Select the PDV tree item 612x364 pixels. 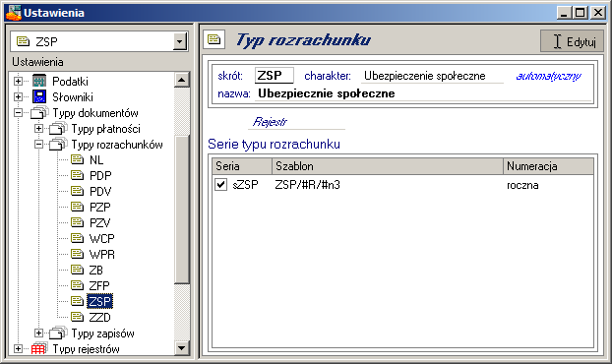(x=100, y=191)
